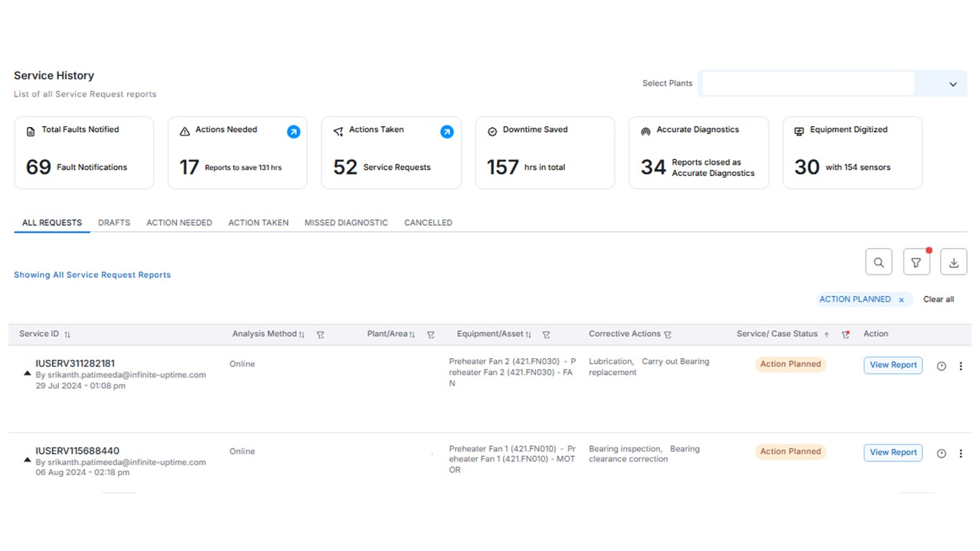This screenshot has height=551, width=980.
Task: Click the Select Plants input field
Action: [808, 84]
